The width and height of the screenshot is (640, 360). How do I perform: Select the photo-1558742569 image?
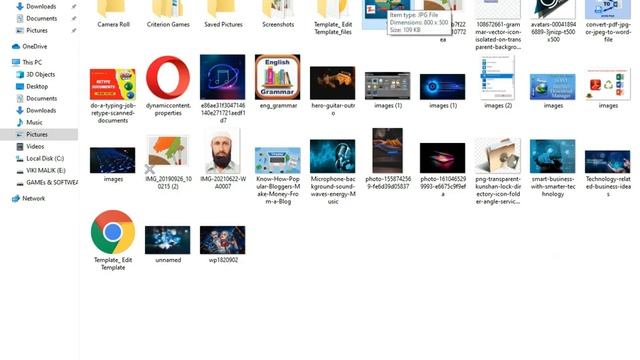click(x=387, y=159)
